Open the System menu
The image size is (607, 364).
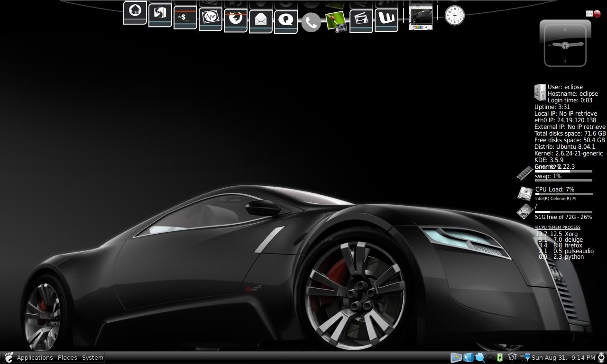click(92, 357)
